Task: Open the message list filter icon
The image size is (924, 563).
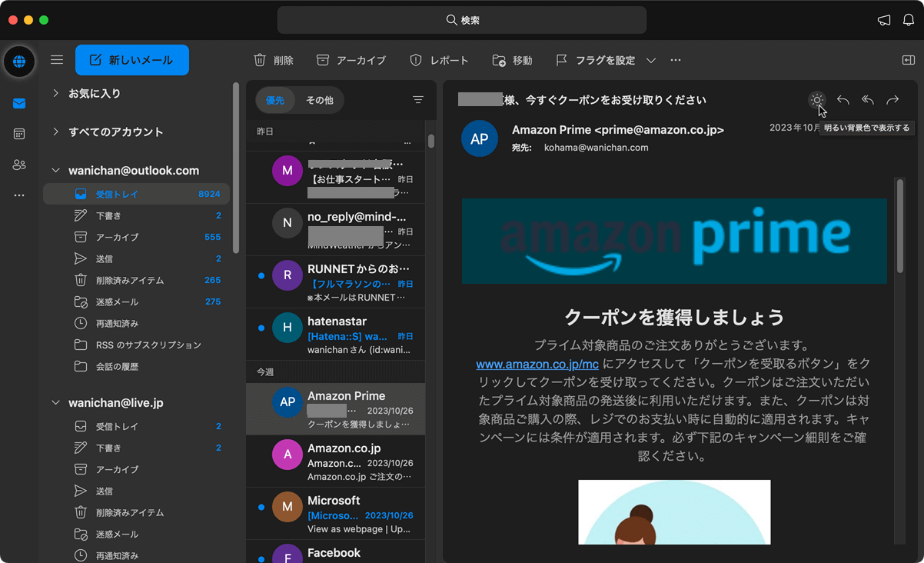Action: pyautogui.click(x=418, y=100)
